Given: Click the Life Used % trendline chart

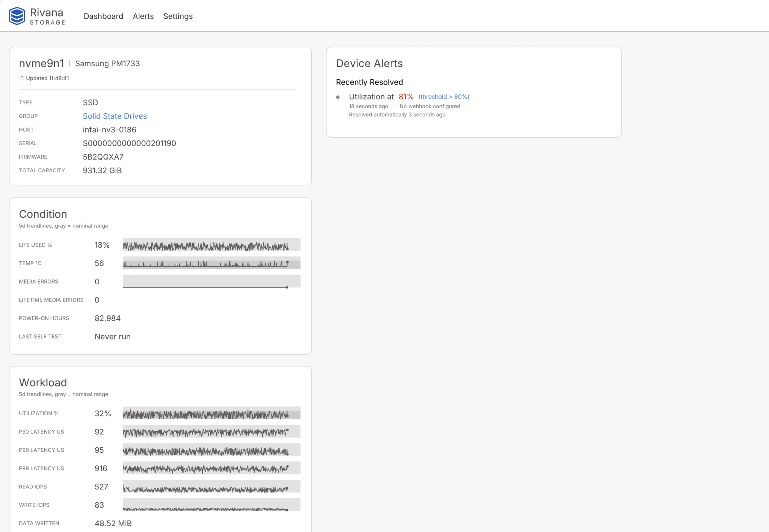Looking at the screenshot, I should [212, 245].
